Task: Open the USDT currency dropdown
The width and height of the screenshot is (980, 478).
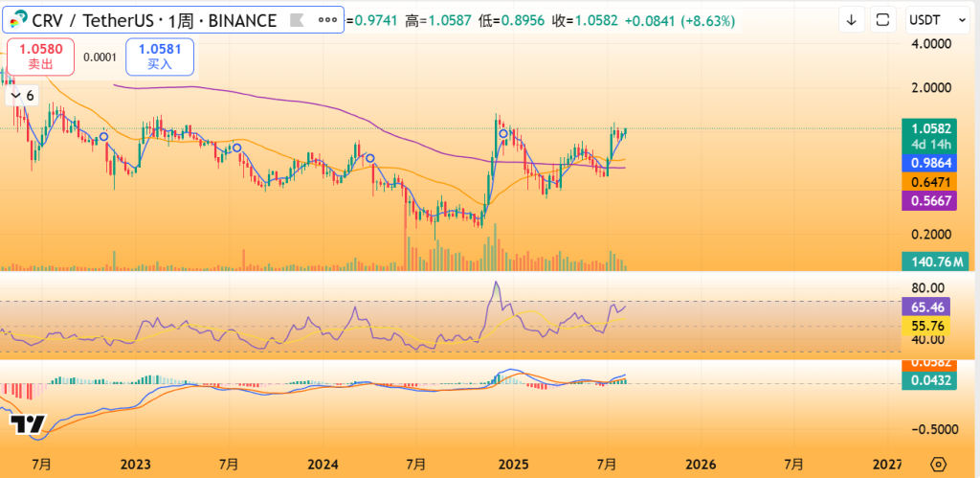Action: [938, 20]
